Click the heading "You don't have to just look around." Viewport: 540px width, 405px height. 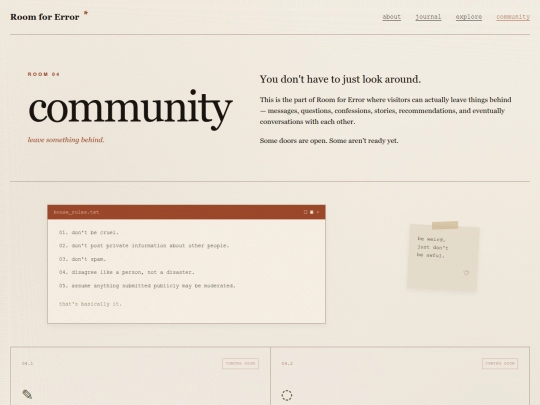pos(340,79)
